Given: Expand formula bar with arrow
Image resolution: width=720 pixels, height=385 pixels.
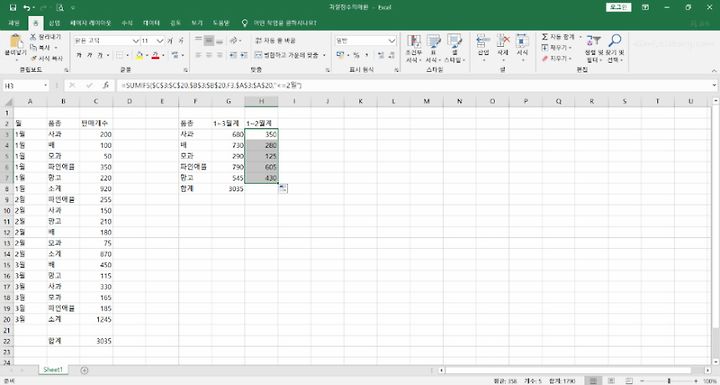Looking at the screenshot, I should click(714, 85).
